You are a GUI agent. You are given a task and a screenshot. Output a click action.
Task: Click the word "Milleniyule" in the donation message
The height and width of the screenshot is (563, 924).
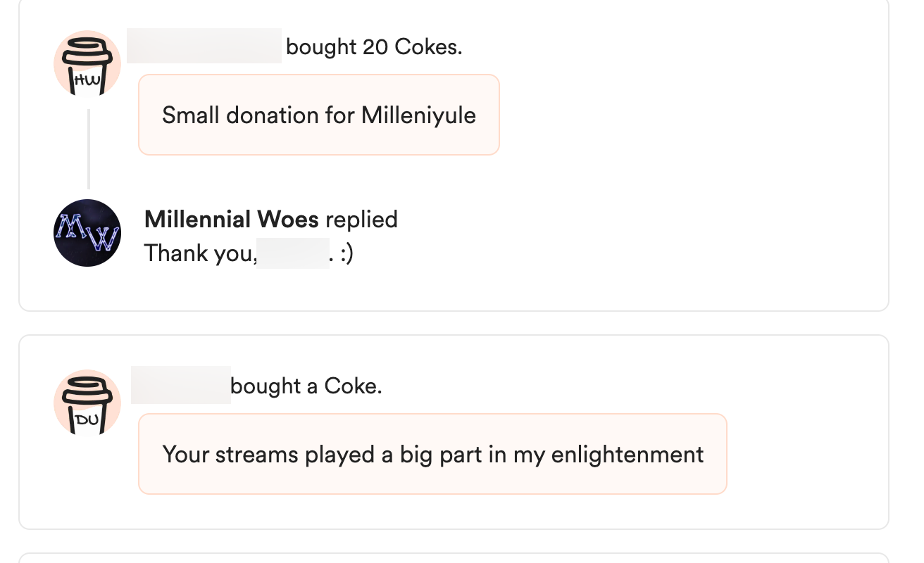point(418,115)
